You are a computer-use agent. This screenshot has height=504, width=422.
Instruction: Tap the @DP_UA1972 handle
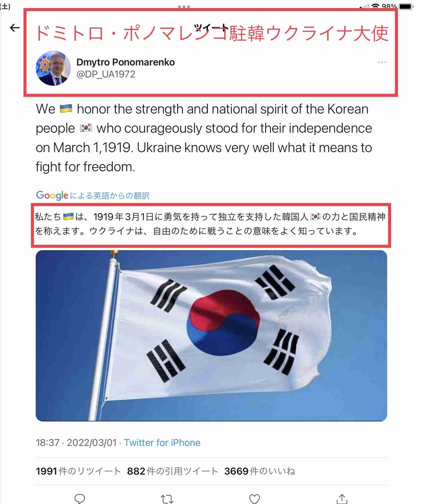[106, 74]
